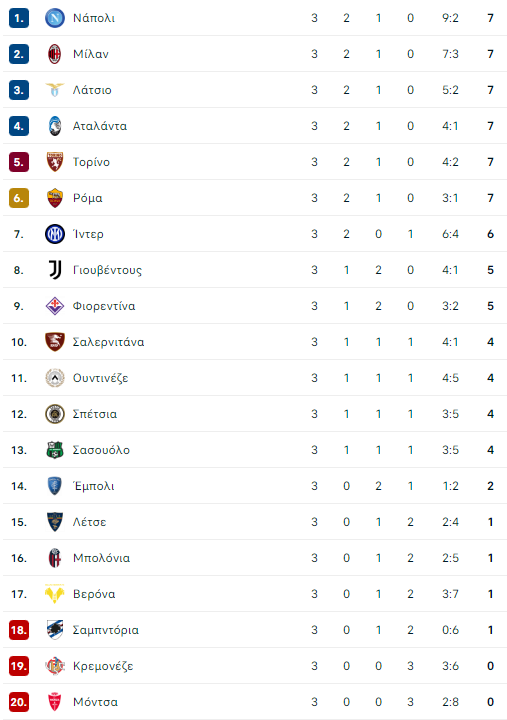Select the Lazio eagle logo
Screen dimensions: 507x720
click(55, 90)
